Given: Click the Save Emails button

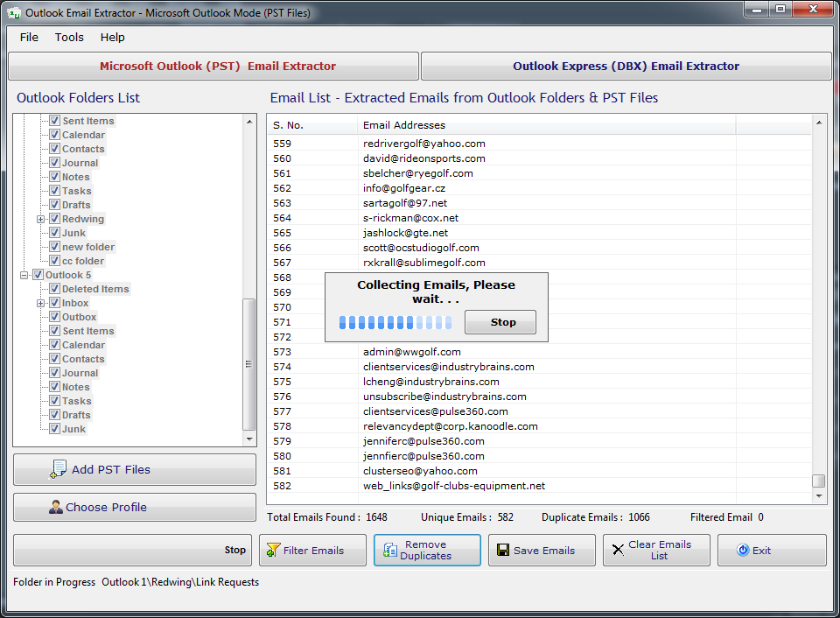Looking at the screenshot, I should (542, 550).
